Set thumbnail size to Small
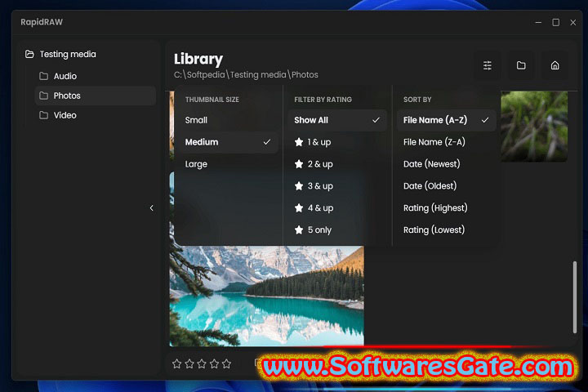This screenshot has height=392, width=588. tap(229, 120)
